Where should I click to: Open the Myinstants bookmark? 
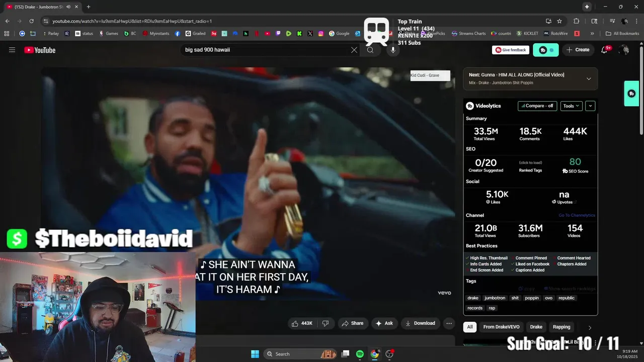pos(156,34)
